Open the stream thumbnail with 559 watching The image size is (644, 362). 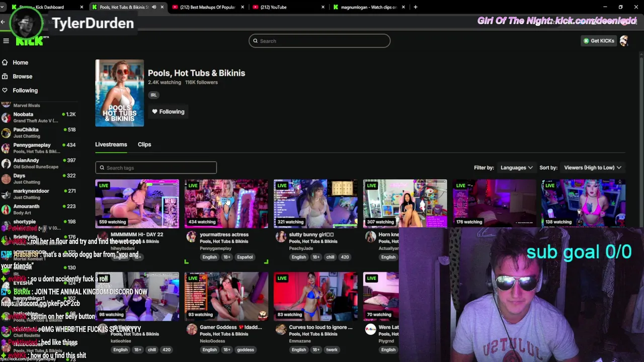pyautogui.click(x=137, y=203)
